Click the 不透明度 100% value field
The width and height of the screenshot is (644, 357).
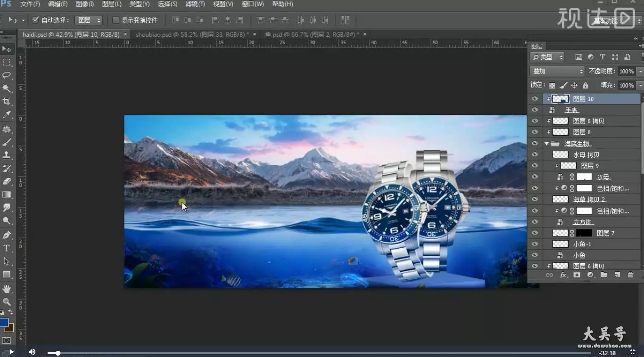(x=627, y=71)
